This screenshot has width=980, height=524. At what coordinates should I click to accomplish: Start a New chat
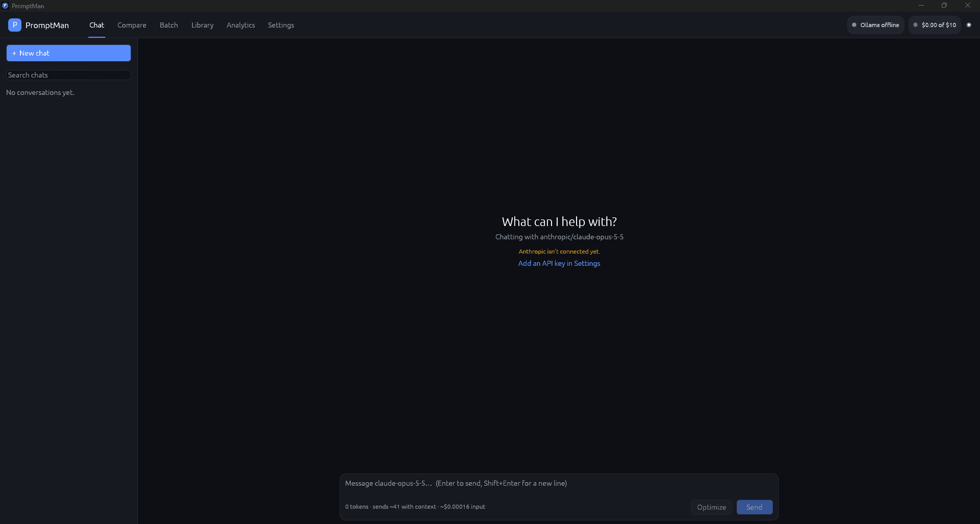point(68,53)
